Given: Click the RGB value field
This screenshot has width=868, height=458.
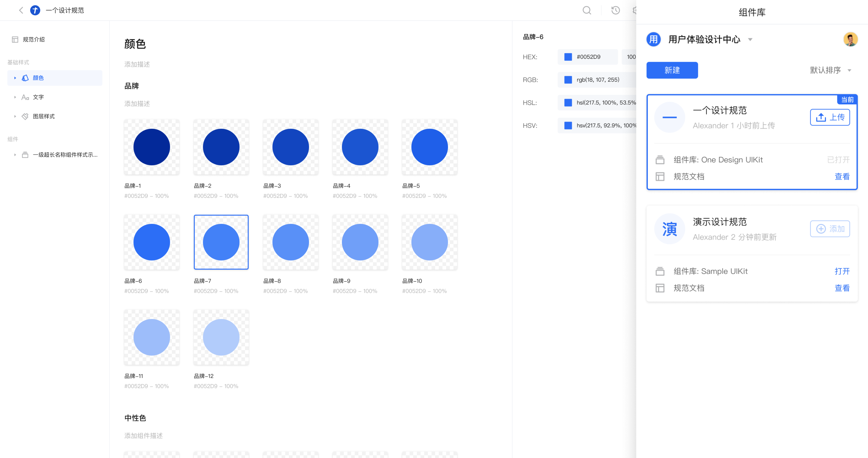Looking at the screenshot, I should 597,80.
